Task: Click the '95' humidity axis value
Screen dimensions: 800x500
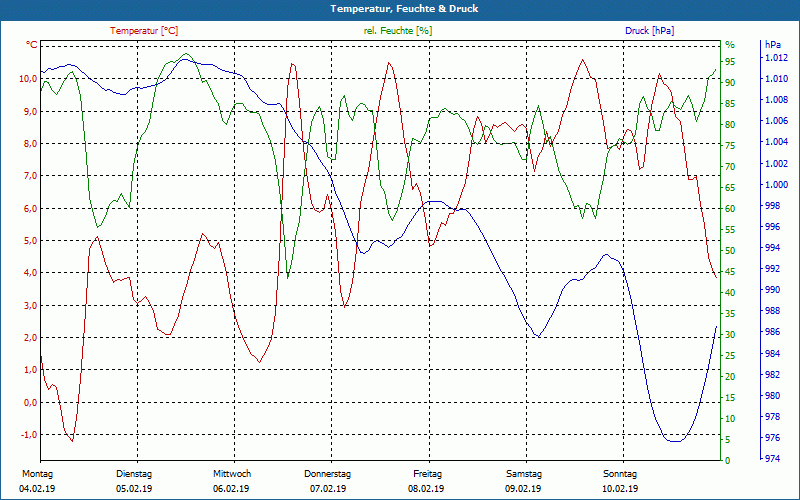Action: (x=730, y=62)
